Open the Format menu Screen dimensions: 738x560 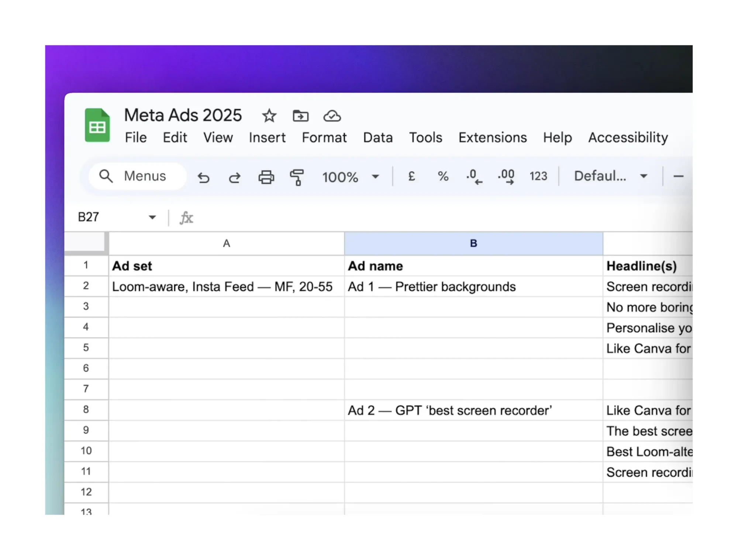click(324, 138)
